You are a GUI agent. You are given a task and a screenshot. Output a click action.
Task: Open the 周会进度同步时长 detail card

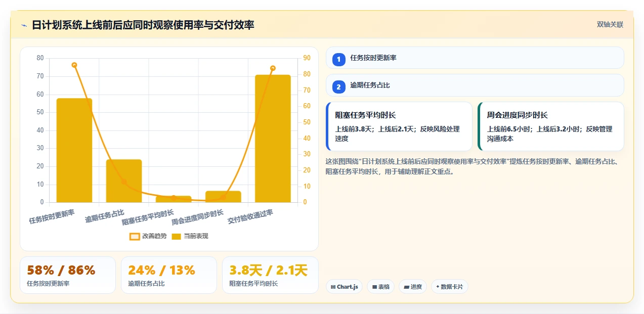click(x=551, y=126)
